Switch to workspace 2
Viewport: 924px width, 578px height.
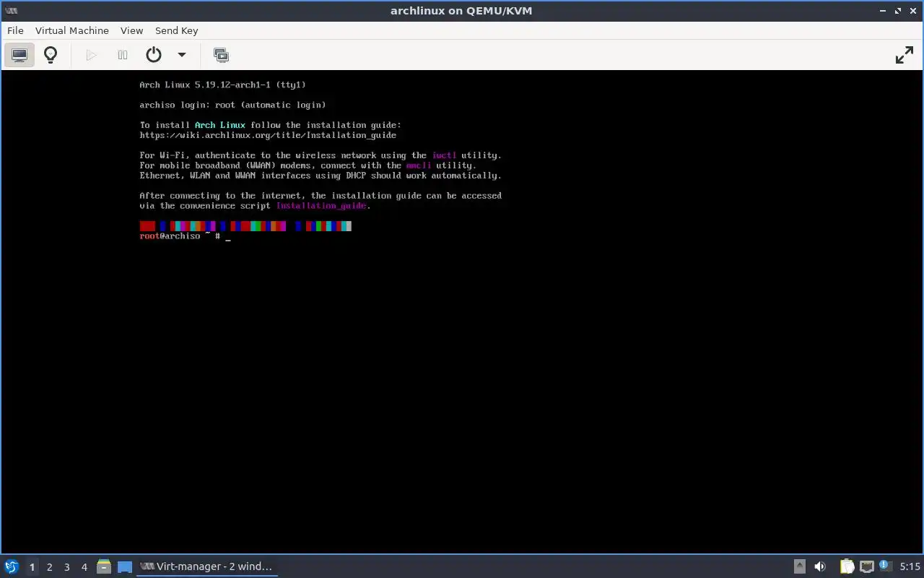[x=50, y=567]
